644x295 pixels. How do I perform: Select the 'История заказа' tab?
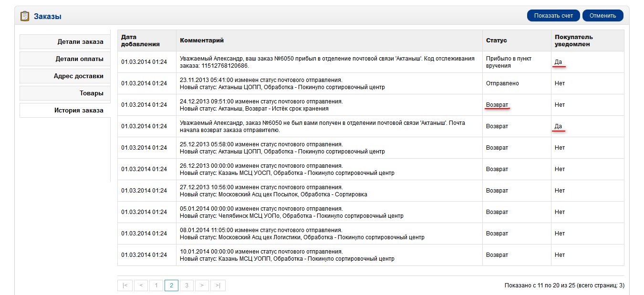click(65, 111)
